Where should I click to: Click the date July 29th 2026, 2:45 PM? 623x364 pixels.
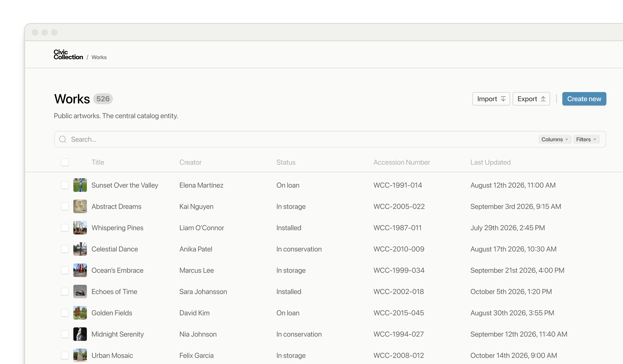click(507, 228)
